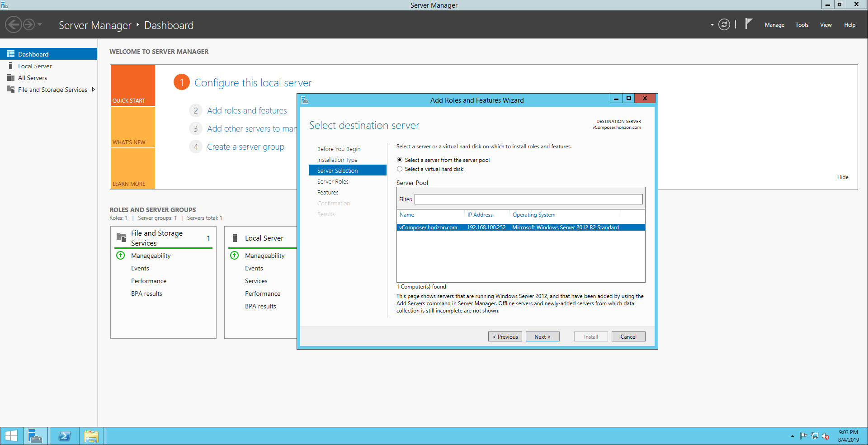This screenshot has height=445, width=868.
Task: Expand File and Storage Services arrow
Action: (x=94, y=90)
